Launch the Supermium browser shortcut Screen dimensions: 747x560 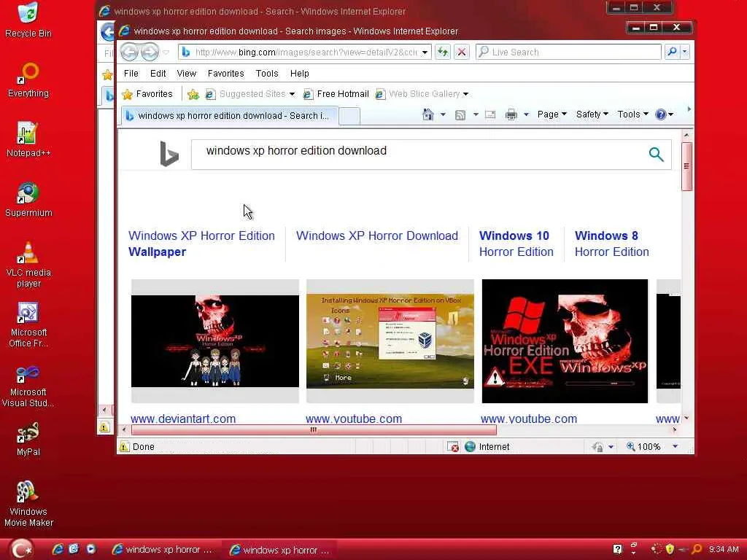tap(28, 199)
